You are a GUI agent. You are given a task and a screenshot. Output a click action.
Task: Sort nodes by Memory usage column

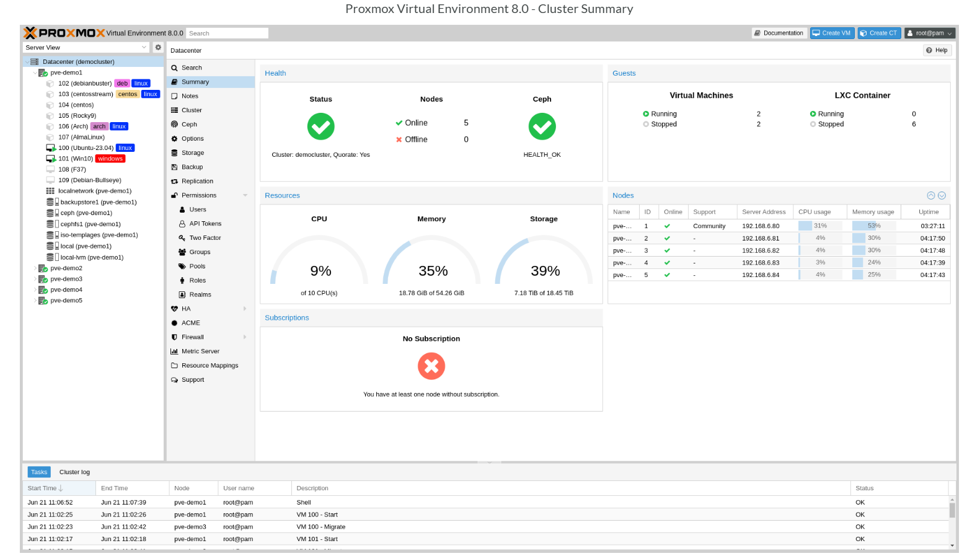pyautogui.click(x=873, y=212)
